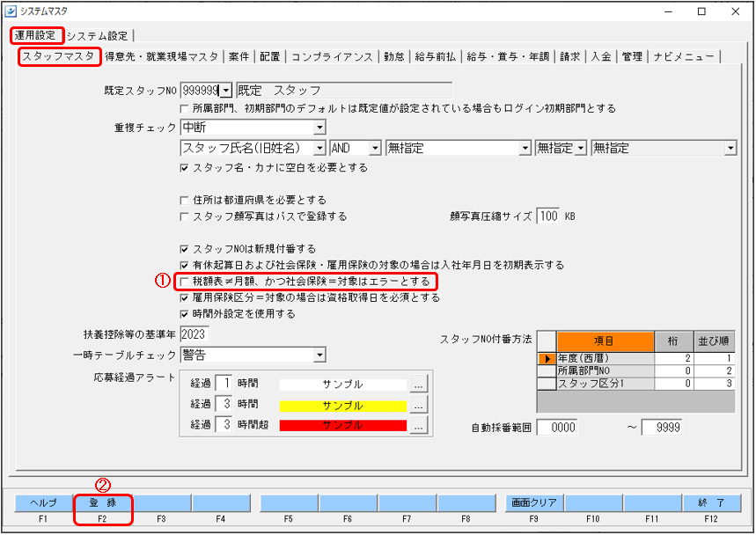Image resolution: width=756 pixels, height=535 pixels.
Task: Click the ヘルプ F1 button
Action: tap(43, 503)
